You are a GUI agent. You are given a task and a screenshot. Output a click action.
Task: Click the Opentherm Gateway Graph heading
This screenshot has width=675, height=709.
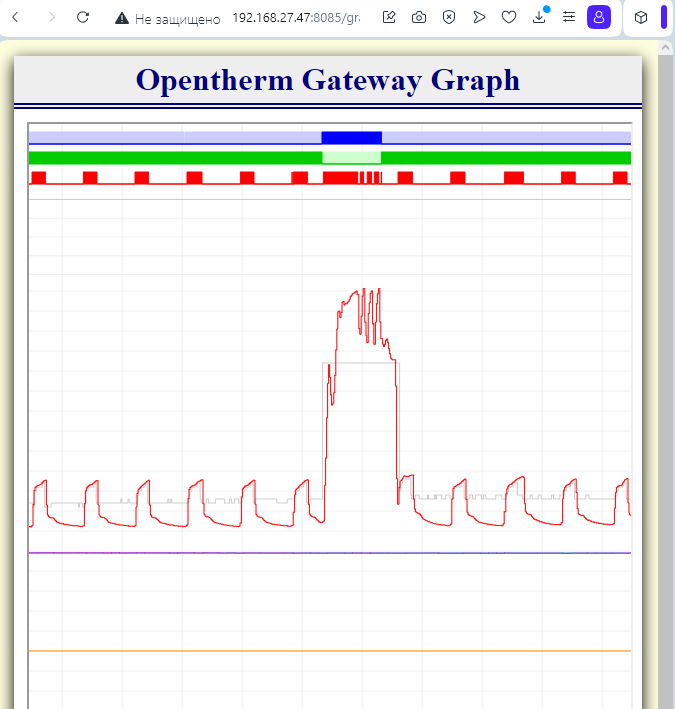[328, 80]
